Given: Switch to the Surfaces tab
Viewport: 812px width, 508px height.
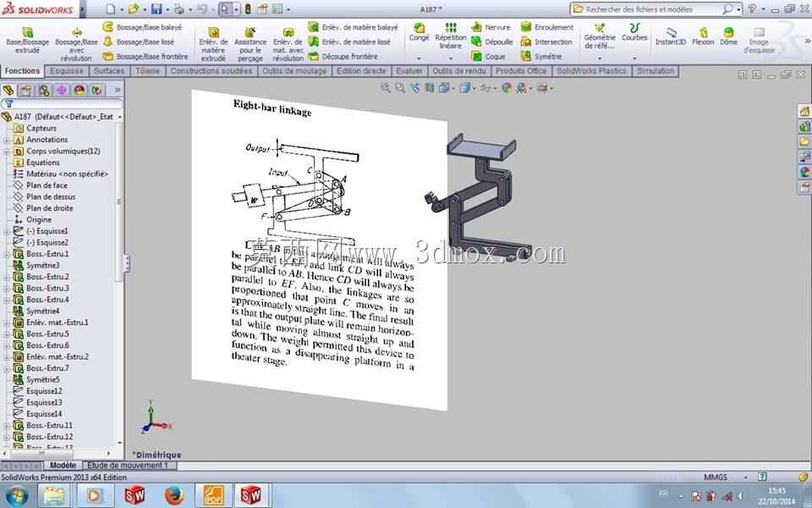Looking at the screenshot, I should [109, 71].
